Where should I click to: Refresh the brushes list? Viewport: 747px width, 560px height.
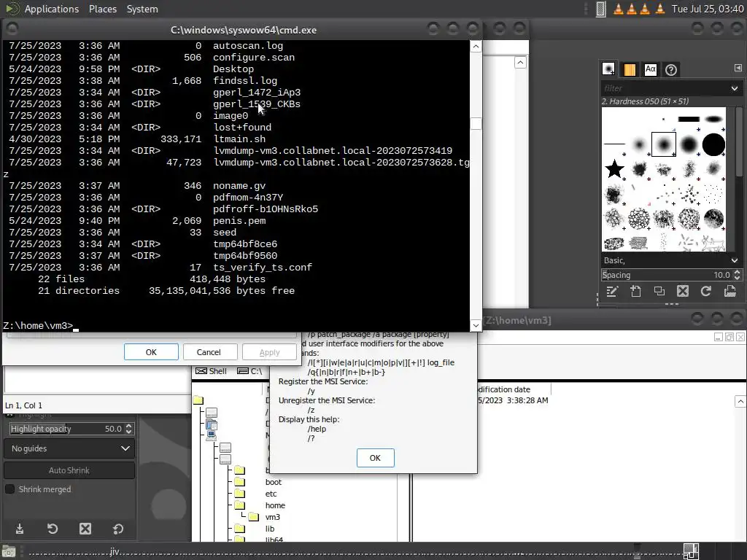click(706, 292)
